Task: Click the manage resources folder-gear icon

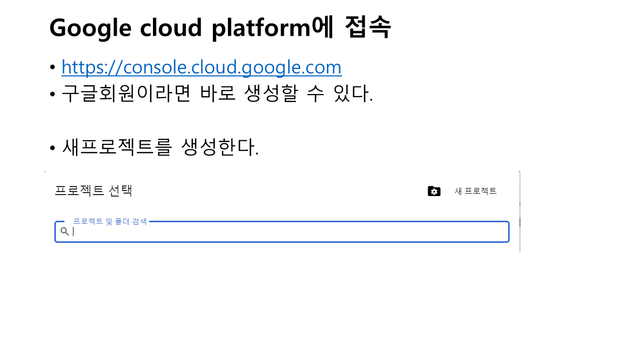Action: (x=434, y=191)
